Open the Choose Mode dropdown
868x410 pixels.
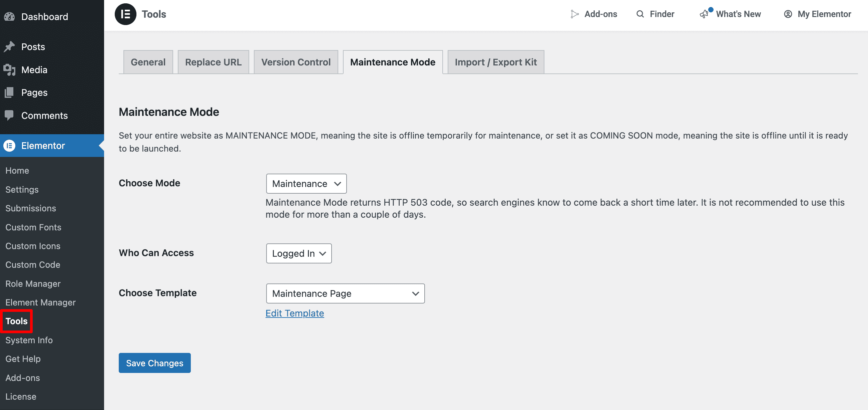(306, 183)
